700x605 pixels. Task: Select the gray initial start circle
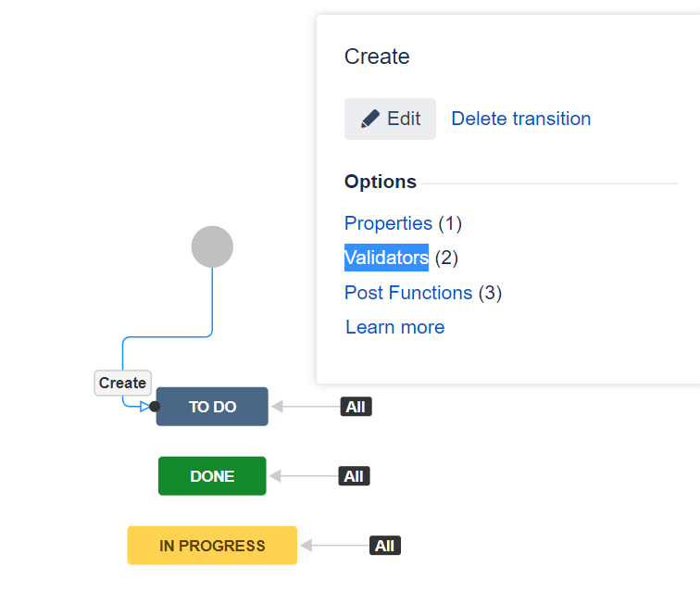point(212,246)
